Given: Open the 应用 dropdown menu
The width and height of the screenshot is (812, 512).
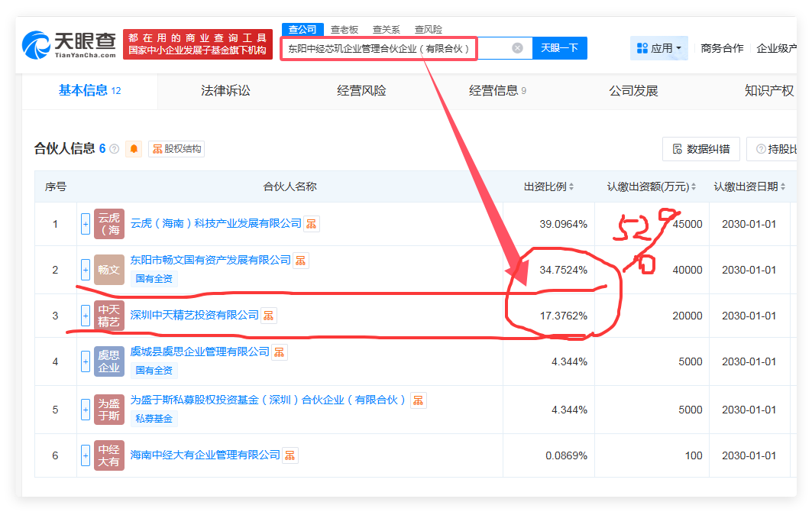Looking at the screenshot, I should point(658,48).
